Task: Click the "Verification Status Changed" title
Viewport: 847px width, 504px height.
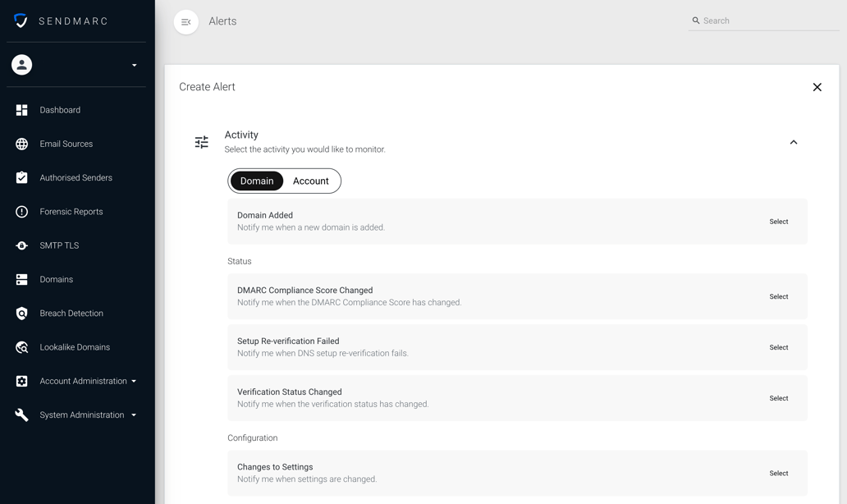Action: (x=289, y=392)
